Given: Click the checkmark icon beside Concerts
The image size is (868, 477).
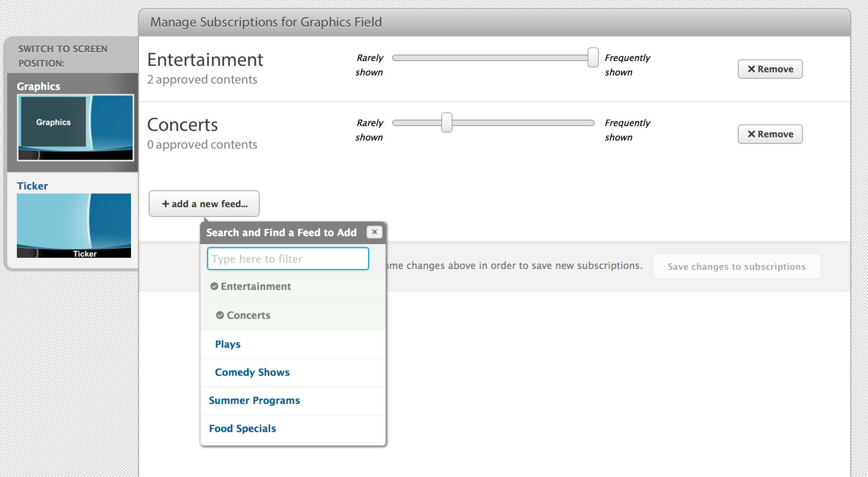Looking at the screenshot, I should coord(220,315).
